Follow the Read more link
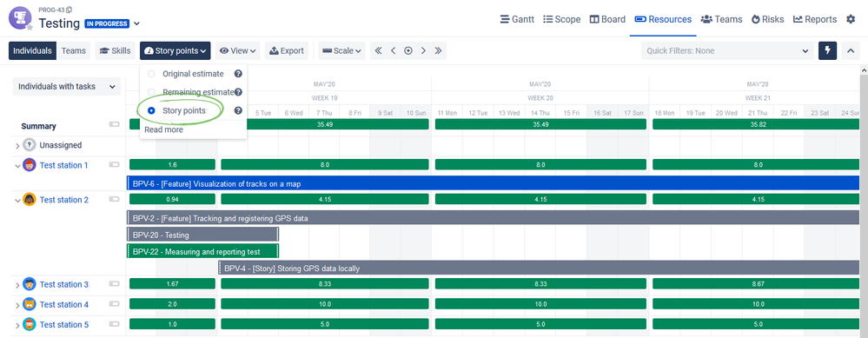 [x=163, y=129]
